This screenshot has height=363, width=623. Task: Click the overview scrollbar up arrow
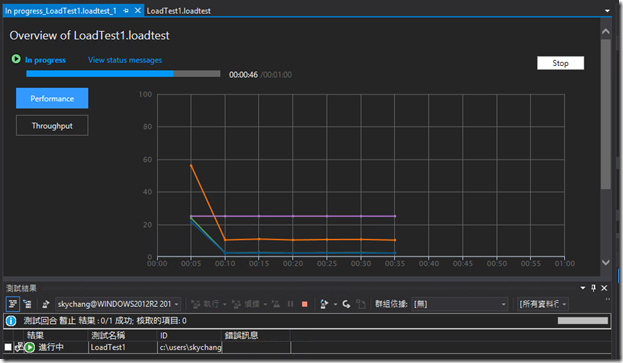tap(606, 31)
